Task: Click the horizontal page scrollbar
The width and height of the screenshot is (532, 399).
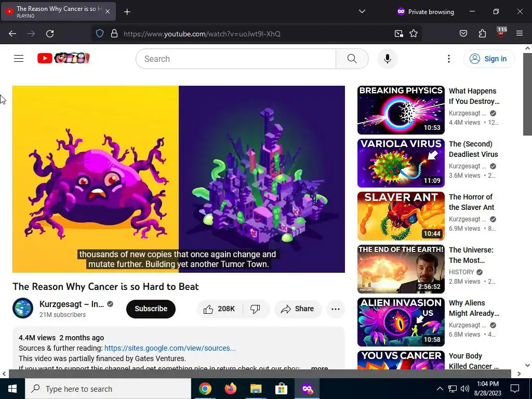Action: click(260, 374)
